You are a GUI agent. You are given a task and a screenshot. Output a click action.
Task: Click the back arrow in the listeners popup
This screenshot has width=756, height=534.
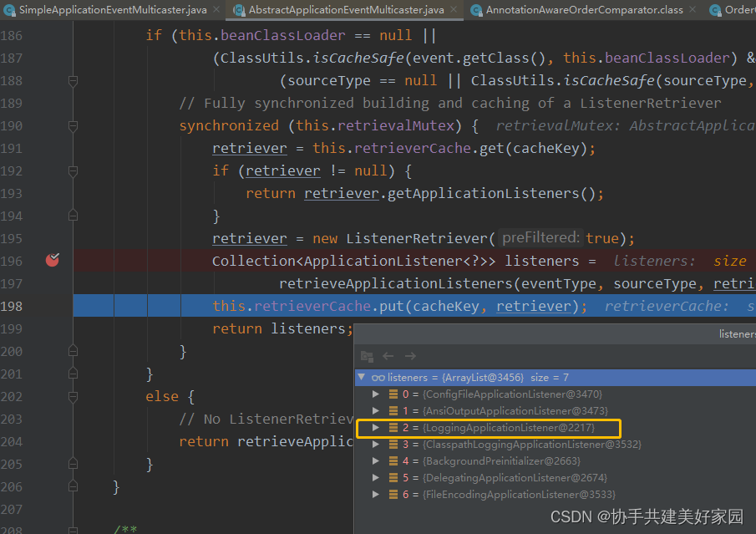click(388, 356)
